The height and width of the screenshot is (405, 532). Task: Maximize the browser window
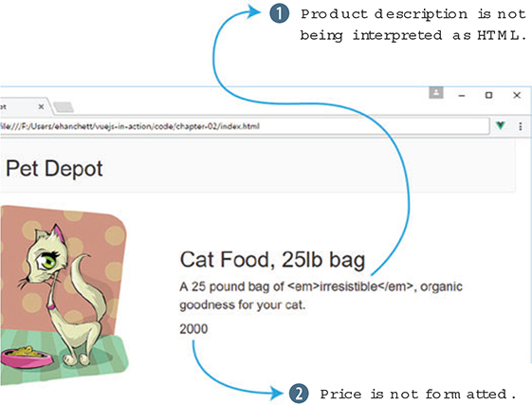coord(488,95)
